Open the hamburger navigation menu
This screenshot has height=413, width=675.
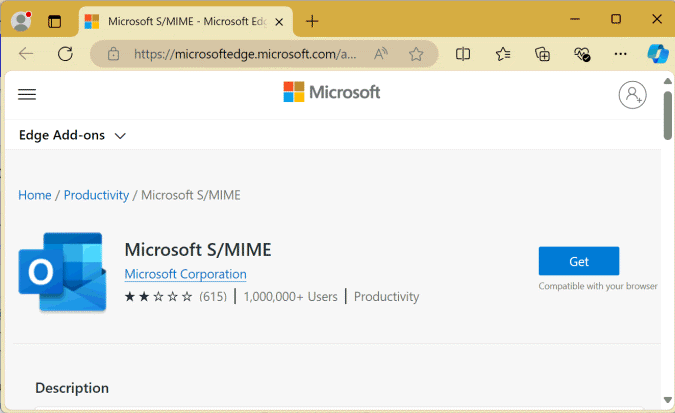pyautogui.click(x=27, y=94)
